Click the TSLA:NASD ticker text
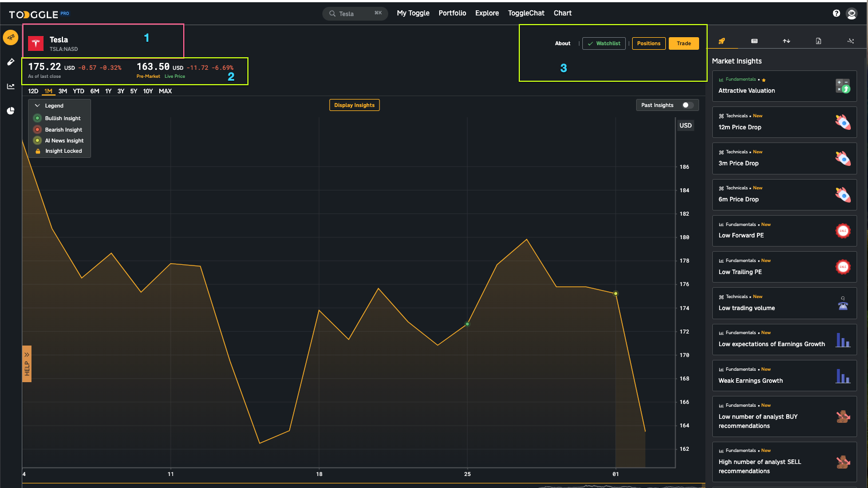This screenshot has width=868, height=488. click(64, 49)
